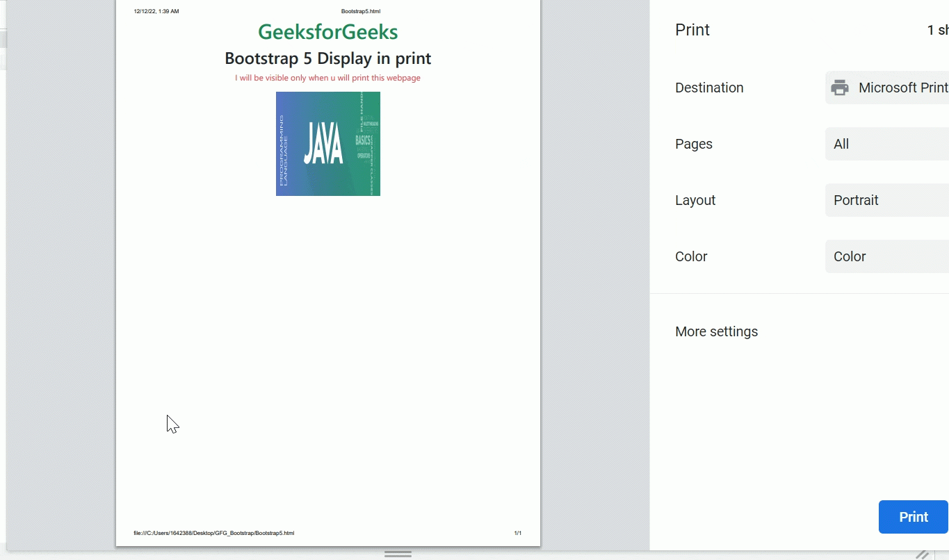Open the Layout dropdown showing Portrait

pyautogui.click(x=886, y=200)
